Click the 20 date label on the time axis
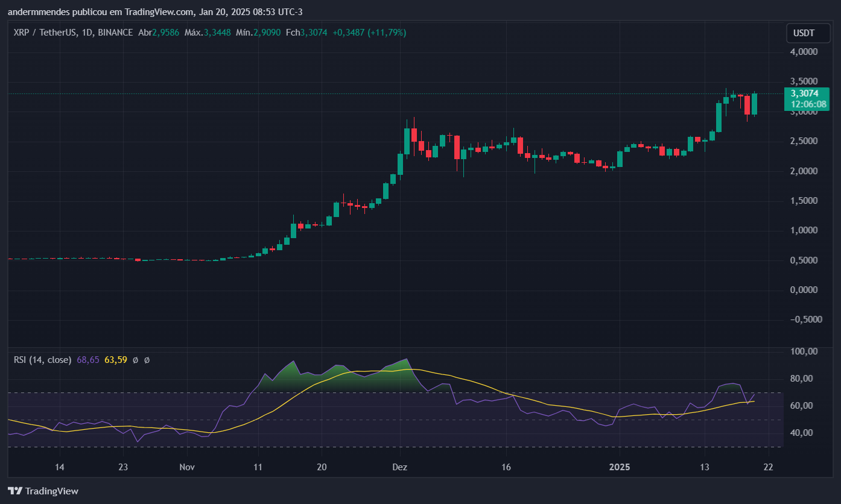This screenshot has height=504, width=841. point(322,467)
